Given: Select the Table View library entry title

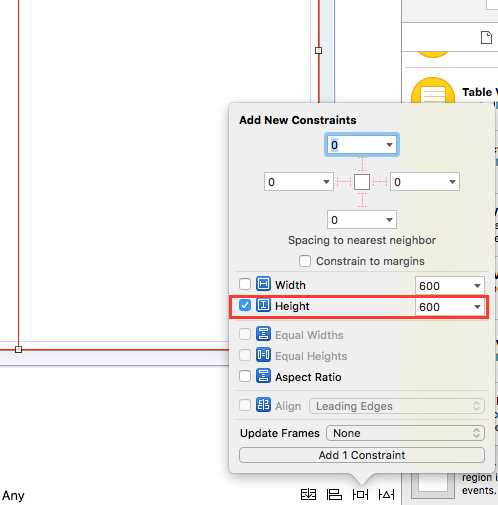Looking at the screenshot, I should (480, 92).
